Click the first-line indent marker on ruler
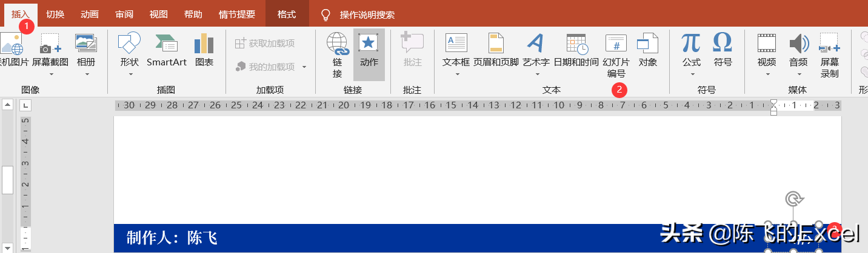 (x=773, y=103)
